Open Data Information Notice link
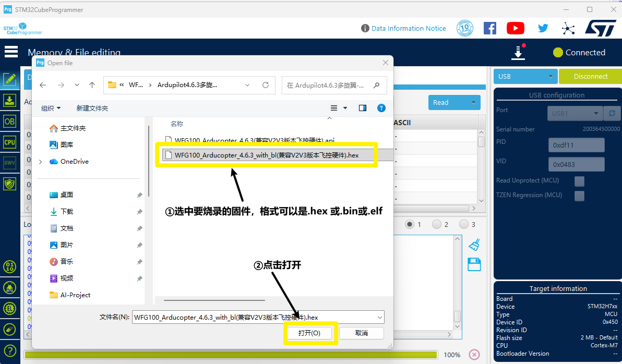Viewport: 622px width, 364px height. [x=409, y=28]
